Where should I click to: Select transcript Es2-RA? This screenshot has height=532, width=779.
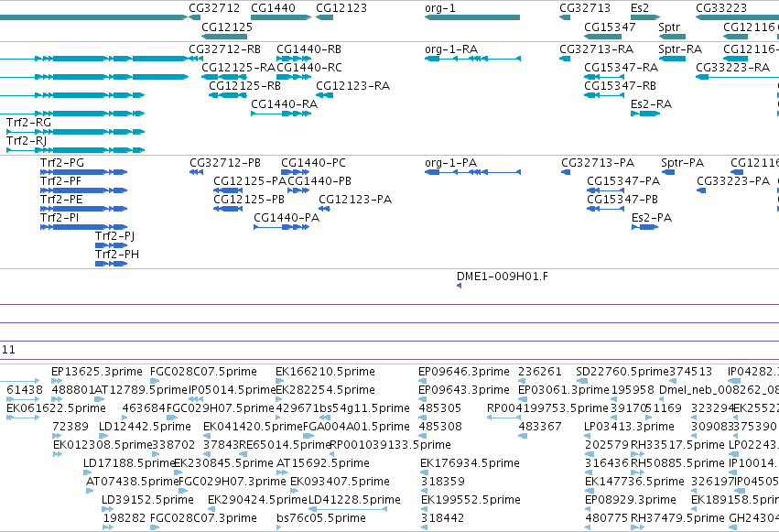pos(652,104)
